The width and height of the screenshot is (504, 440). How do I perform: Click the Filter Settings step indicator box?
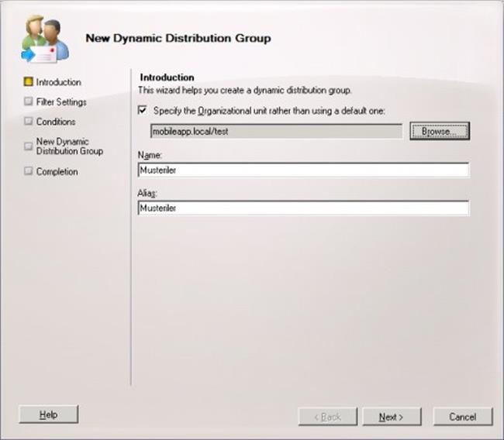tap(28, 101)
